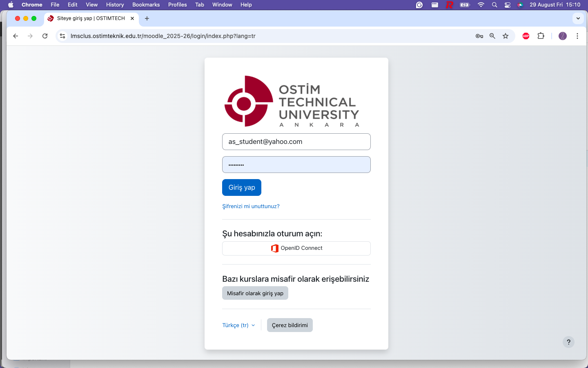The width and height of the screenshot is (588, 368).
Task: Open the Chrome profile avatar
Action: coord(562,36)
